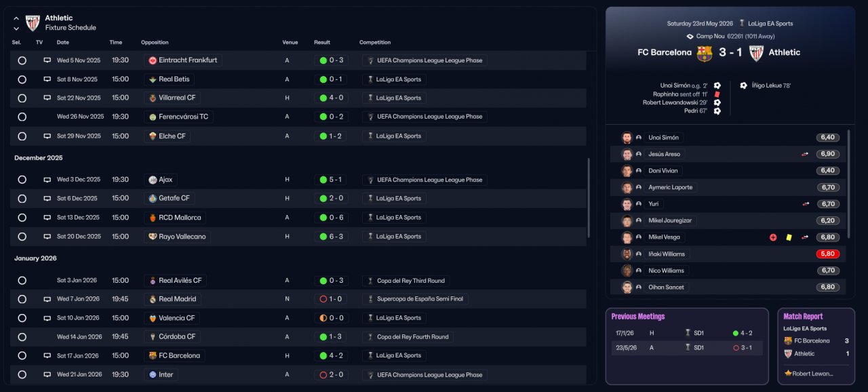Image resolution: width=868 pixels, height=392 pixels.
Task: Click the Athletic club badge in header
Action: [x=33, y=23]
